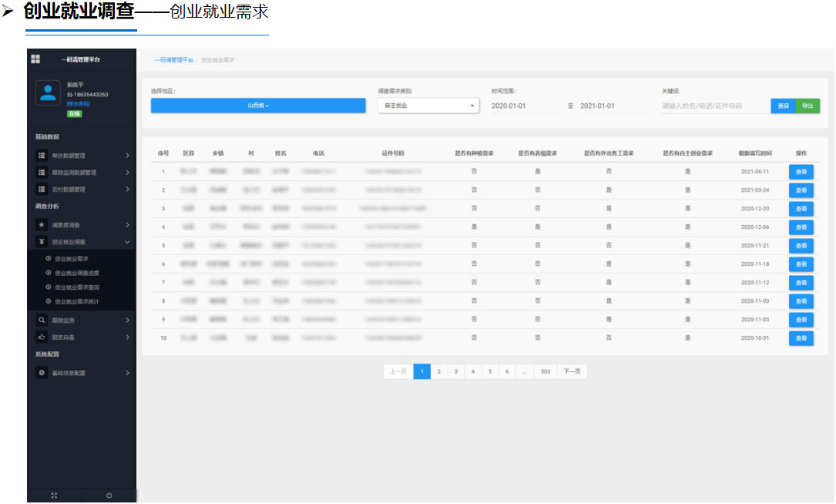Viewport: 836px width, 504px height.
Task: View details for row dated 2020-12-20
Action: [801, 209]
